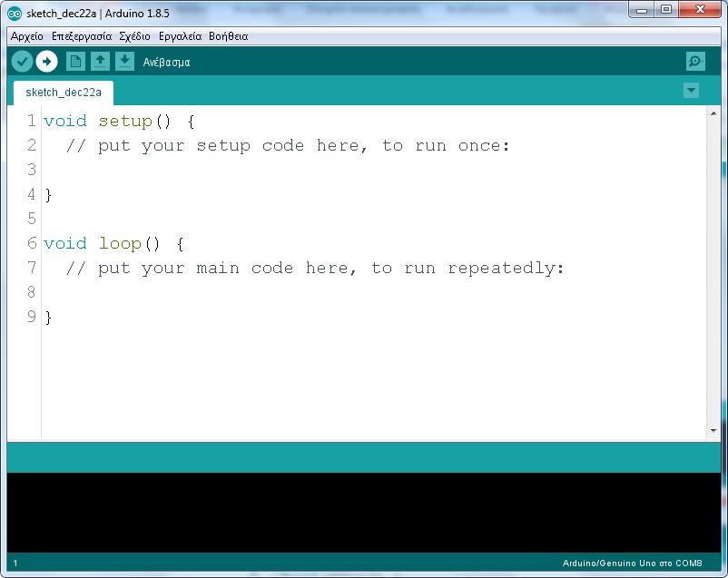
Task: Click 'Arduino/Genuino Uno στο COM8' status text
Action: tap(633, 563)
